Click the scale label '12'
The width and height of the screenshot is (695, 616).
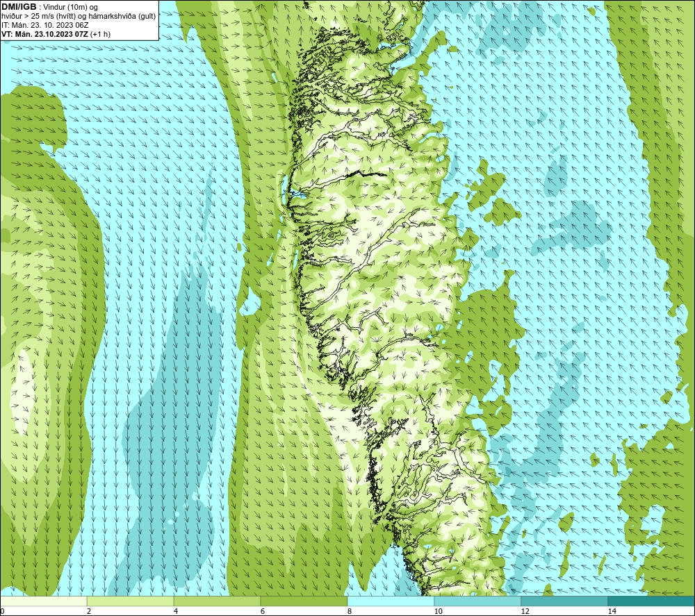pos(525,611)
